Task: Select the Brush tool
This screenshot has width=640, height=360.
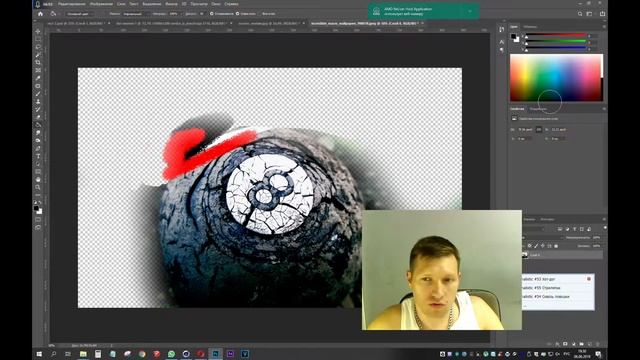Action: point(38,93)
